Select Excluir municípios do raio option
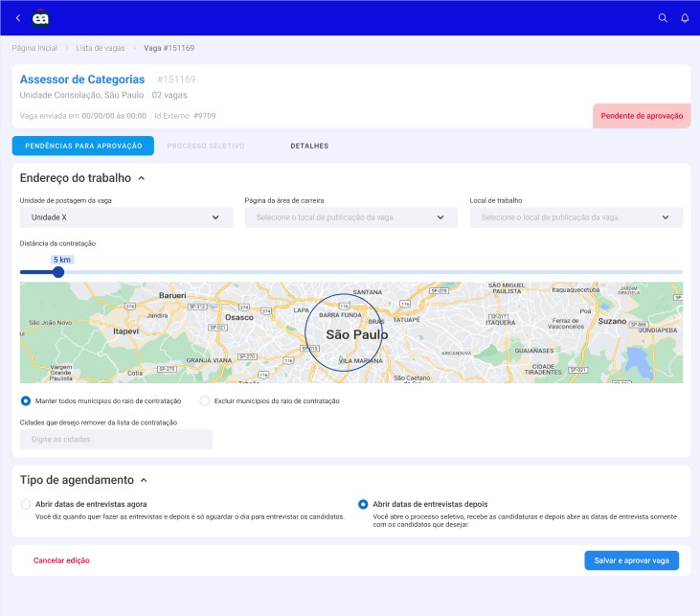Viewport: 700px width, 616px height. click(x=205, y=400)
